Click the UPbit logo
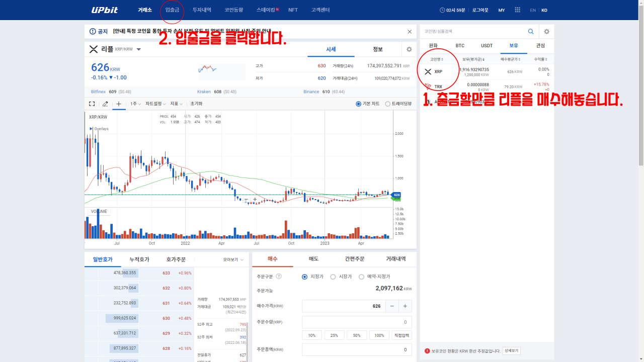 coord(105,10)
